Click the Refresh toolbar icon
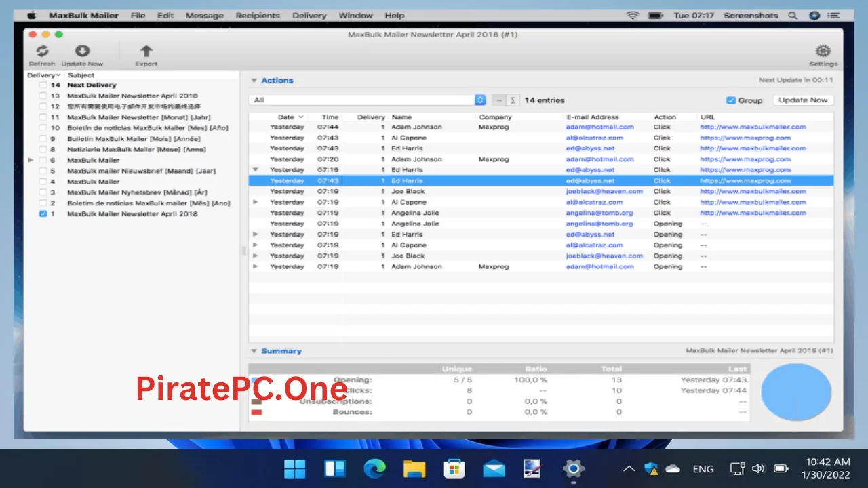This screenshot has height=488, width=868. [42, 52]
